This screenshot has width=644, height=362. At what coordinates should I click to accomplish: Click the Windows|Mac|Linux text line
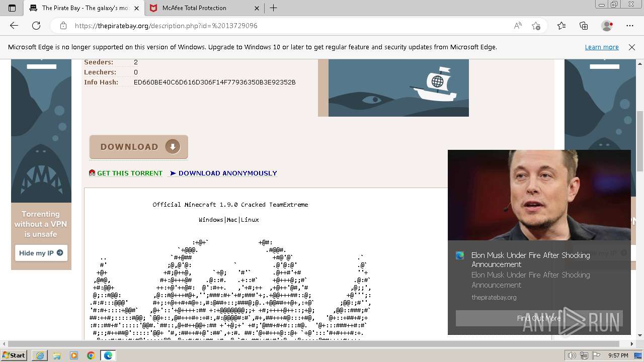229,220
